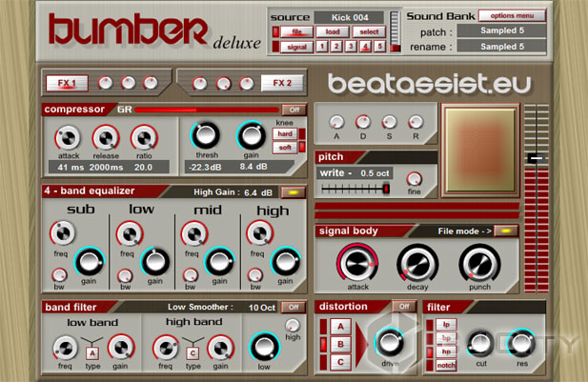Image resolution: width=588 pixels, height=382 pixels.
Task: Click the source signal button
Action: [x=296, y=48]
